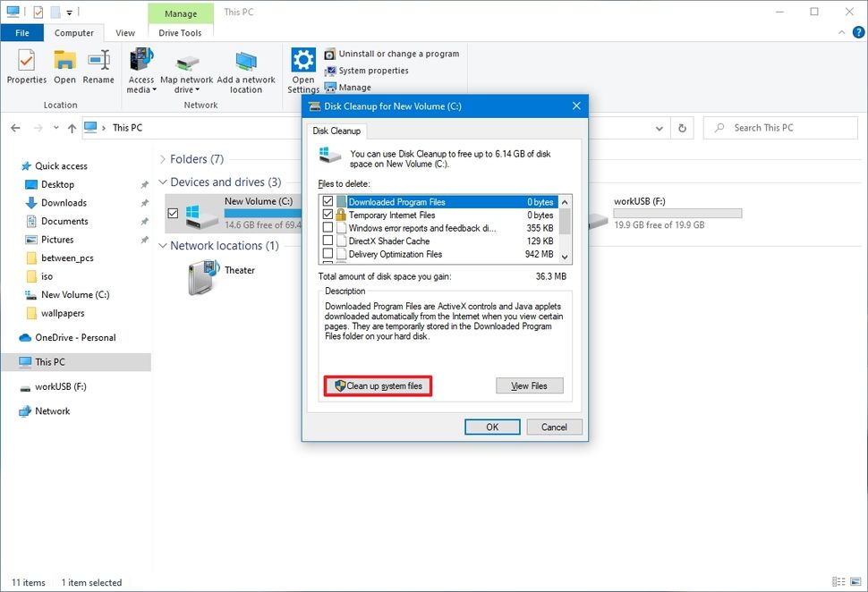Open drive Properties from the ribbon
Screen dimensions: 868x592
pos(26,70)
